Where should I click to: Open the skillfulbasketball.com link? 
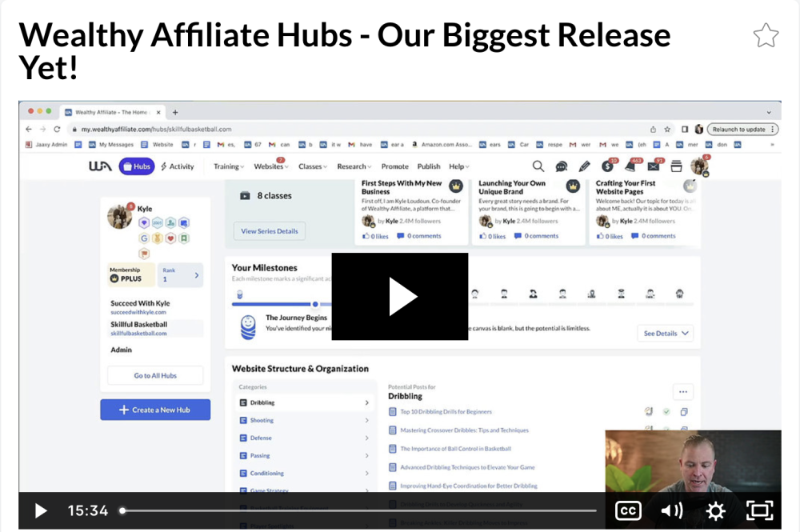click(x=138, y=334)
